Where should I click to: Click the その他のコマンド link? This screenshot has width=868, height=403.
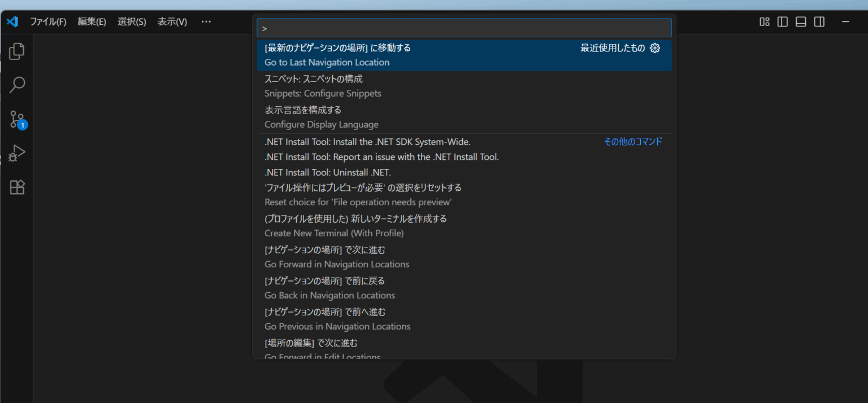coord(633,141)
